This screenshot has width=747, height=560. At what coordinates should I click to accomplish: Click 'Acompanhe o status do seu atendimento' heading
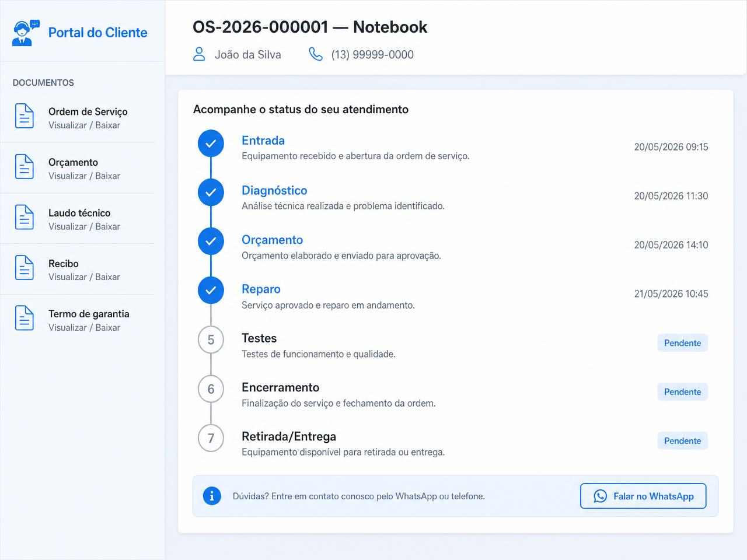tap(301, 110)
